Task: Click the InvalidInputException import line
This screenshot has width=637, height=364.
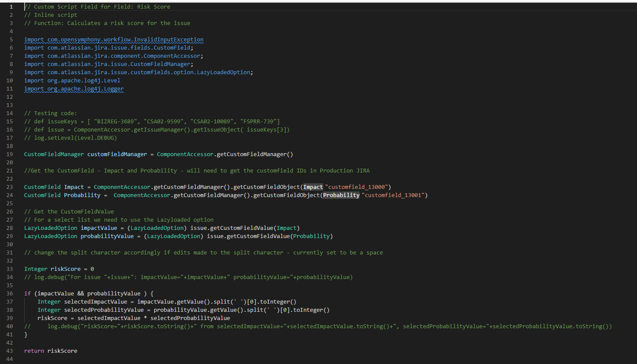Action: point(114,40)
